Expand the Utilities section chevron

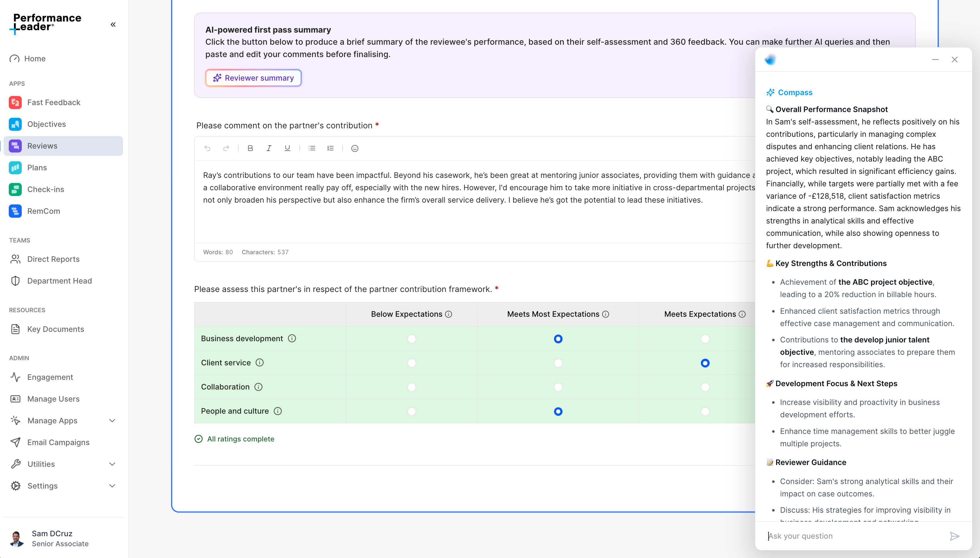tap(112, 464)
